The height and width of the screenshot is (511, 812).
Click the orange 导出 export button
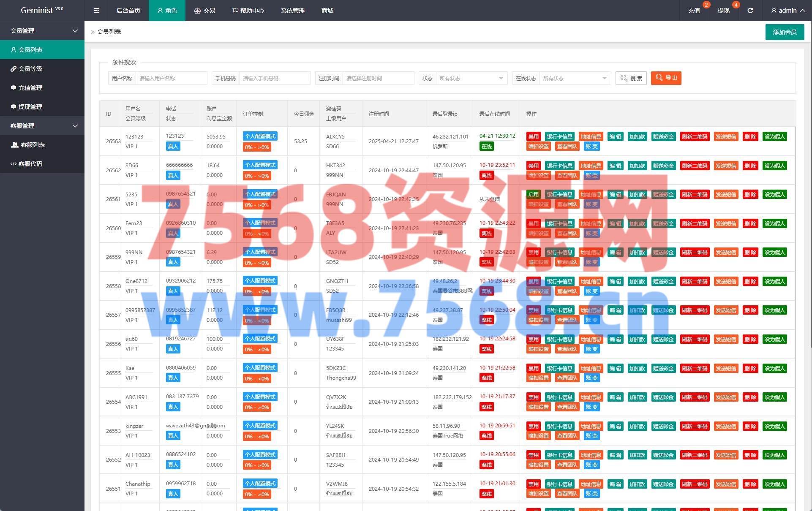666,78
